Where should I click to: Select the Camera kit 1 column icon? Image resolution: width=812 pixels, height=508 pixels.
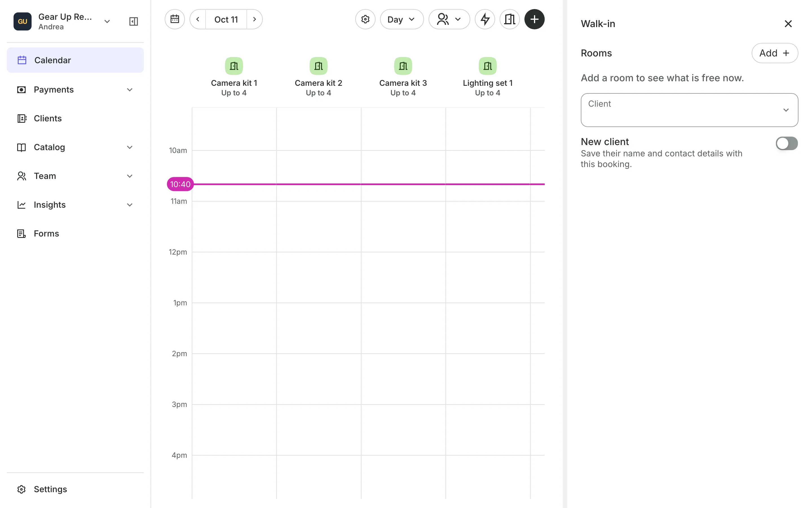tap(234, 66)
